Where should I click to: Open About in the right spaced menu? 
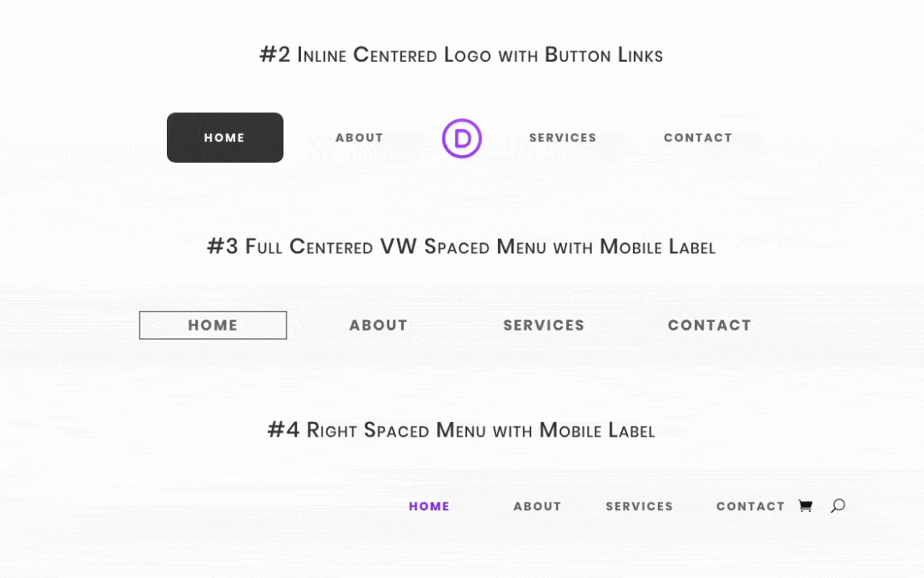click(x=537, y=506)
